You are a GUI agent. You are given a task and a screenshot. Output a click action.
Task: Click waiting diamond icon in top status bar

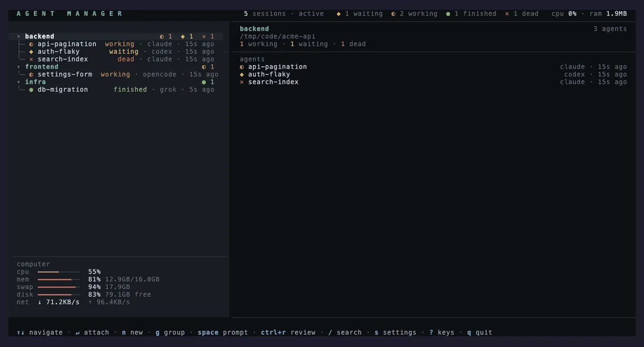tap(339, 13)
